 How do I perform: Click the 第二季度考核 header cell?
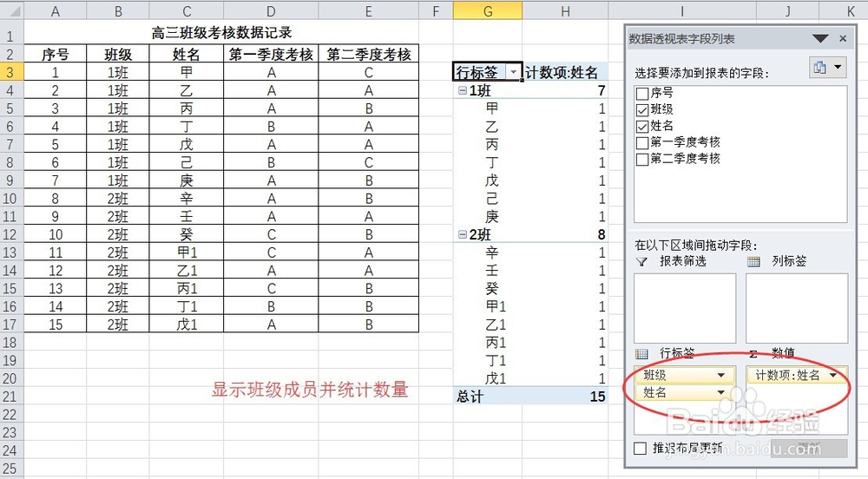369,54
